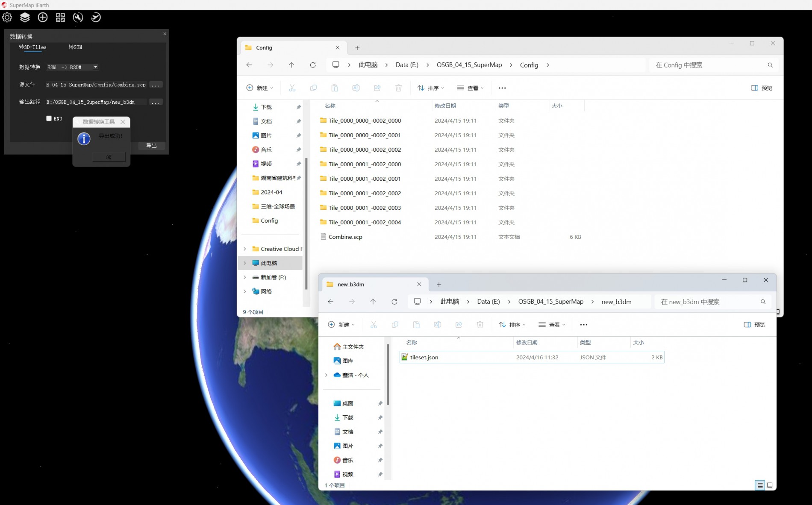The image size is (812, 505).
Task: Go up one folder in the Config window
Action: tap(291, 65)
